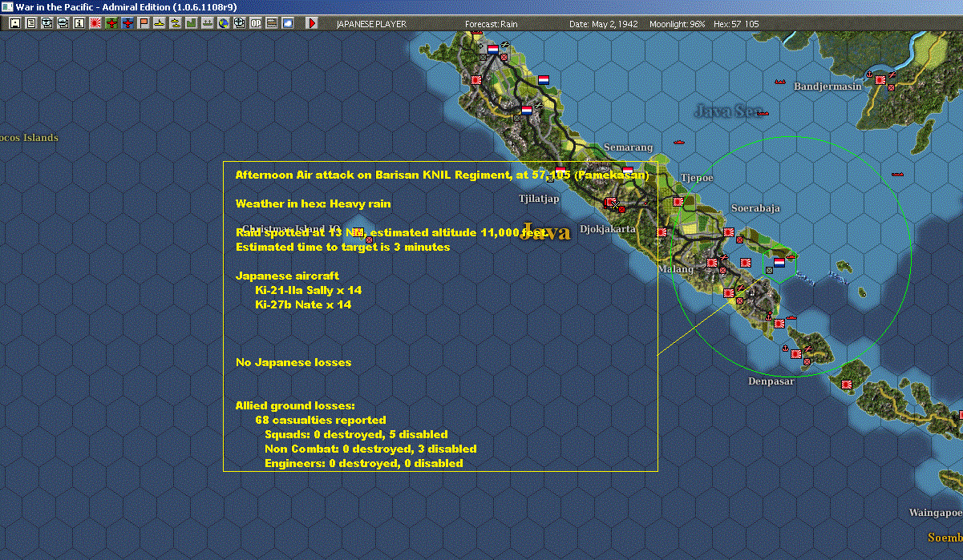The height and width of the screenshot is (560, 963).
Task: Click the 'No Japanese losses' line
Action: point(293,362)
